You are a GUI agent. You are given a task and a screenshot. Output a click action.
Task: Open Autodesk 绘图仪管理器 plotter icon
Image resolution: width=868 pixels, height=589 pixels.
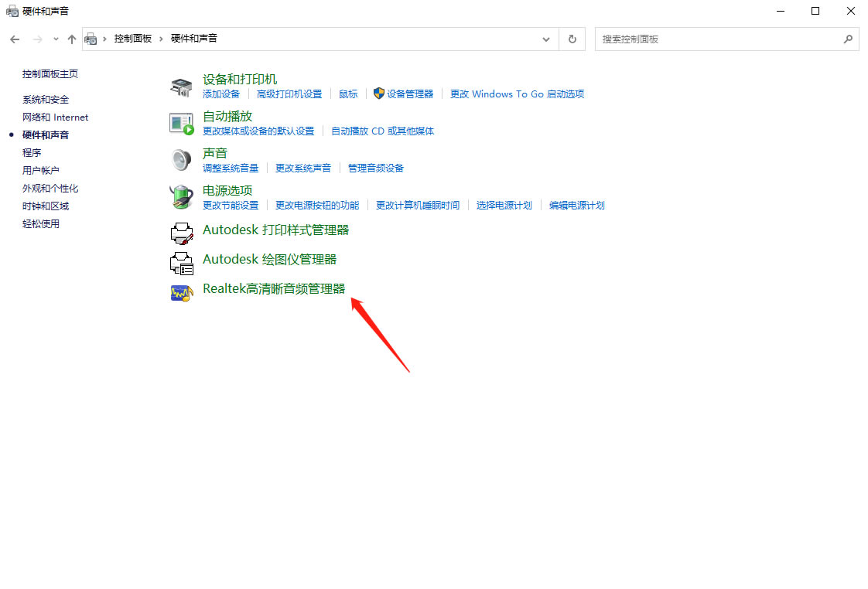click(x=181, y=261)
